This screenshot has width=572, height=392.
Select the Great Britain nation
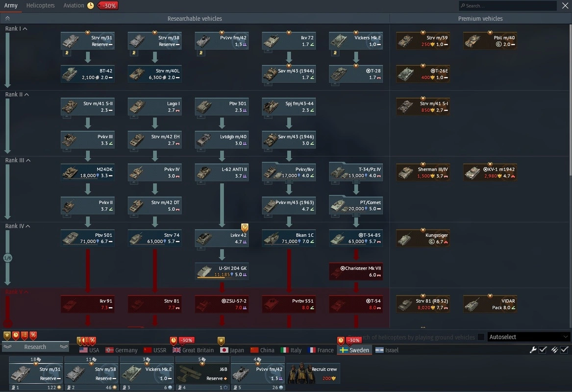[x=193, y=350]
